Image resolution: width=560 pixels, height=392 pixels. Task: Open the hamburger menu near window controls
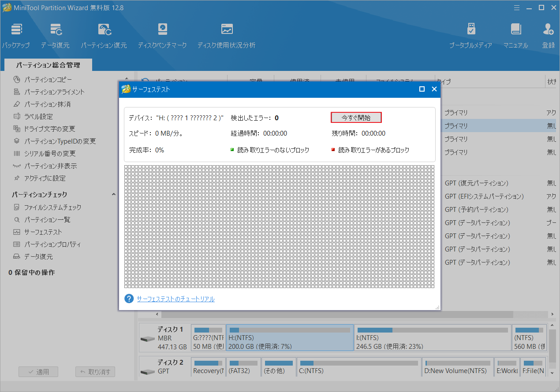(517, 7)
